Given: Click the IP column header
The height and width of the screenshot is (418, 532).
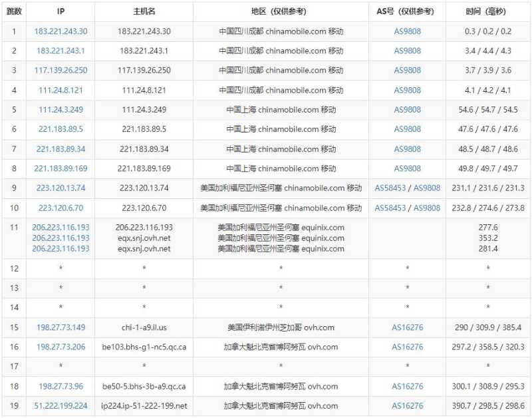Looking at the screenshot, I should (x=61, y=11).
